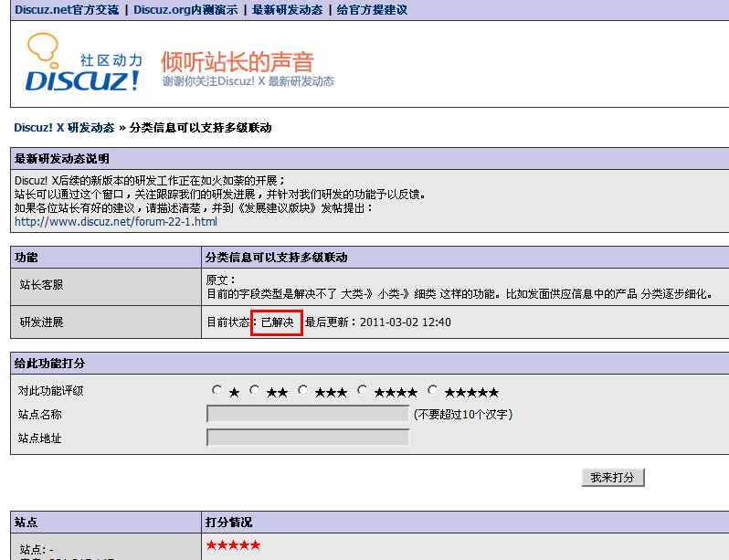Screen dimensions: 729x560
Task: Focus the 站点地址 input field
Action: (x=308, y=438)
